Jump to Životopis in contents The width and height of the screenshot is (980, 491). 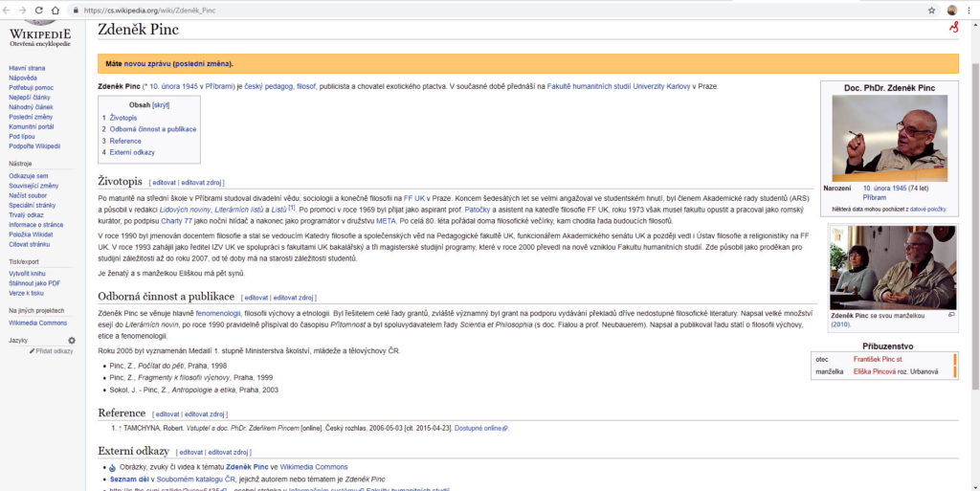click(x=123, y=118)
